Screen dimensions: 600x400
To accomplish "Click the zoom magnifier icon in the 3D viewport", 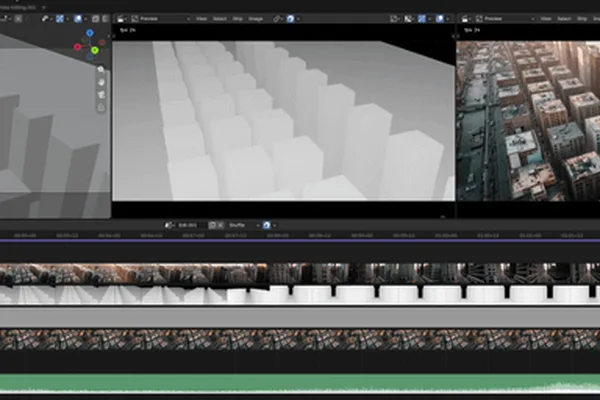I will coord(101,69).
